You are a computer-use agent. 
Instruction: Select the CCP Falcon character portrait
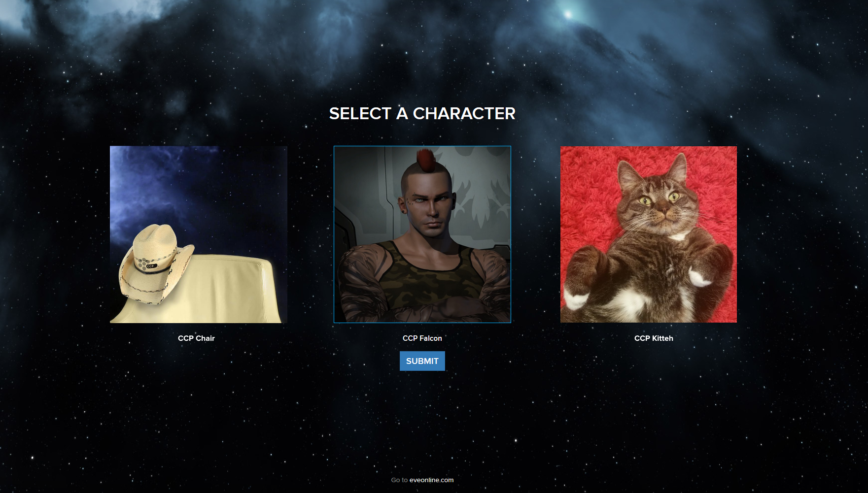pyautogui.click(x=422, y=234)
